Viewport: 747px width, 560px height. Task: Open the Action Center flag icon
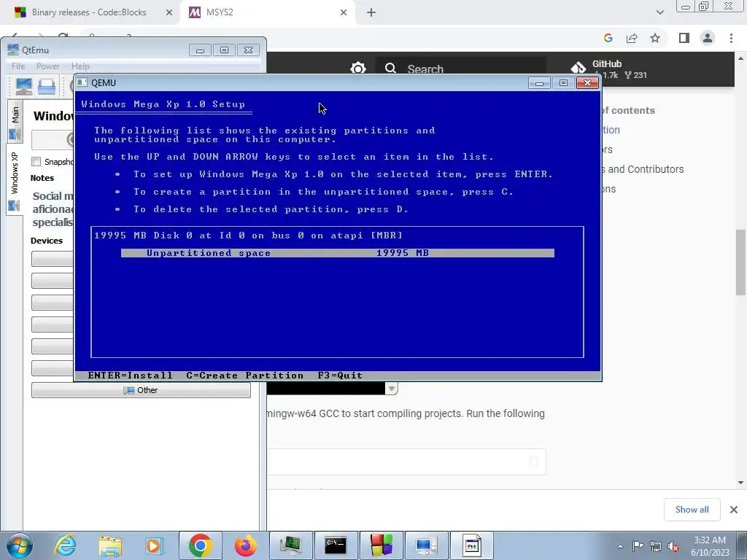click(x=638, y=546)
